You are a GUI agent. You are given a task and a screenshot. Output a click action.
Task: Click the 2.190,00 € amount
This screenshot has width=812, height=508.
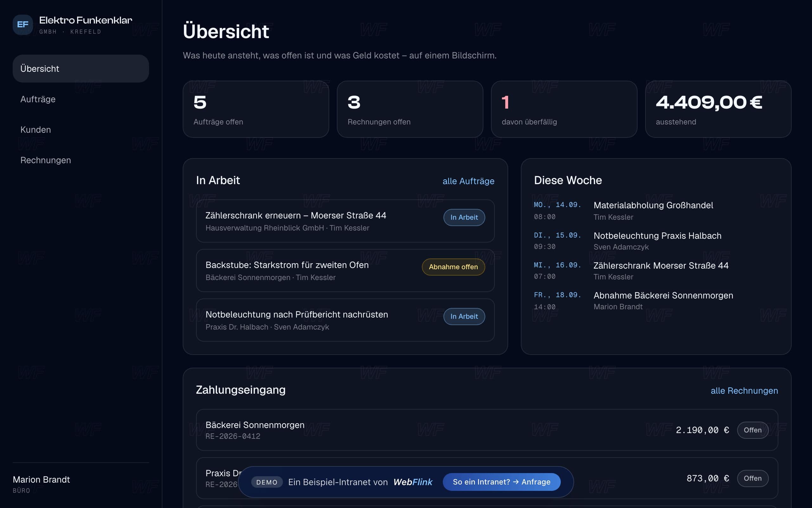(702, 431)
